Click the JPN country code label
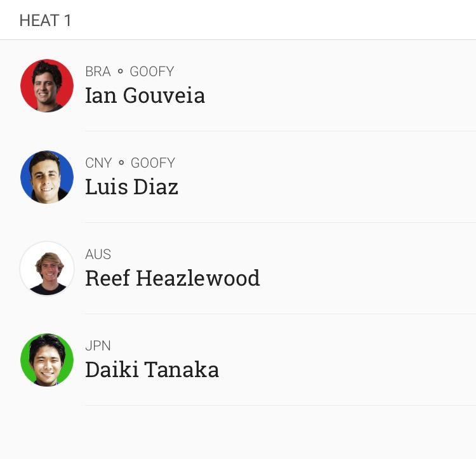The width and height of the screenshot is (476, 459). point(98,346)
